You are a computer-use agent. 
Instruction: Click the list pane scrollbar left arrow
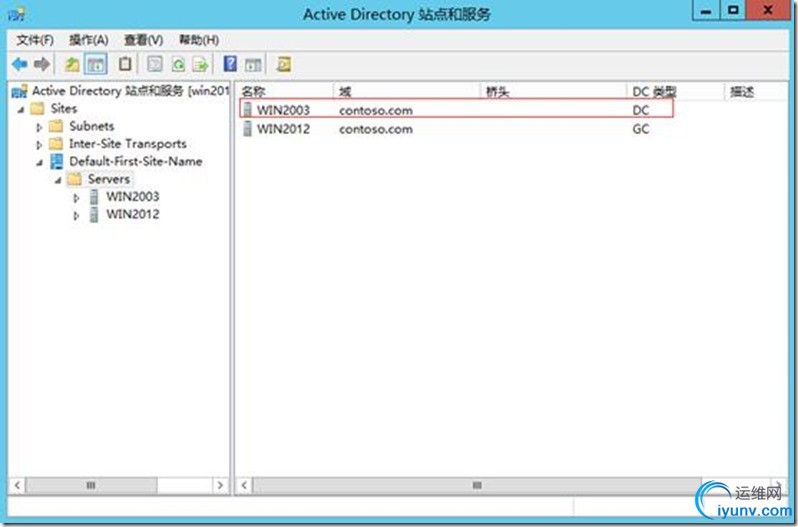click(x=244, y=485)
